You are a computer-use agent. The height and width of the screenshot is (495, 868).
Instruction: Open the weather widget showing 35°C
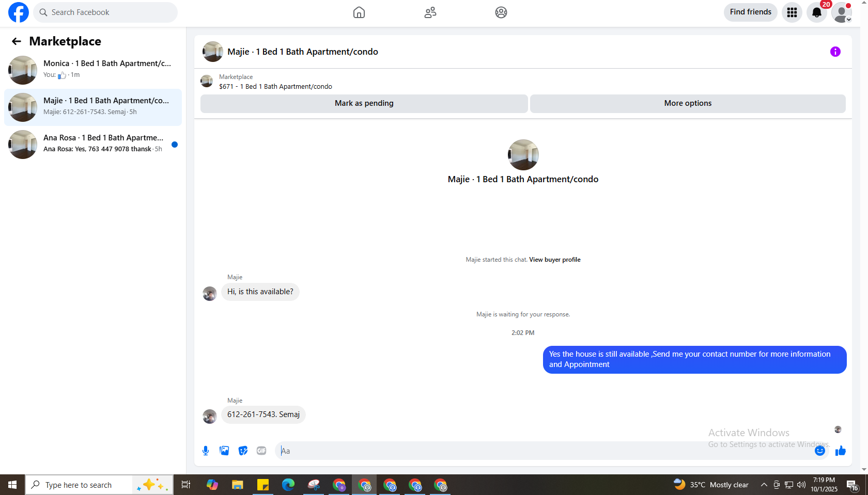tap(711, 485)
